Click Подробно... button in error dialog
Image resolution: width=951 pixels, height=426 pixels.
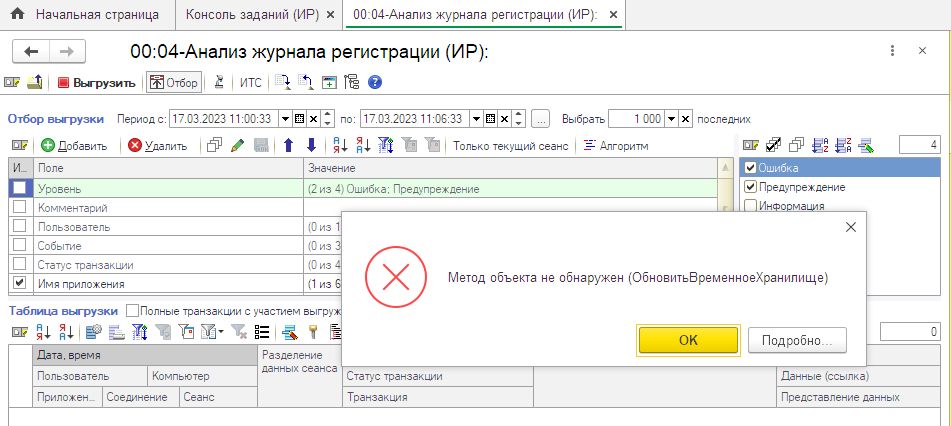click(x=796, y=340)
